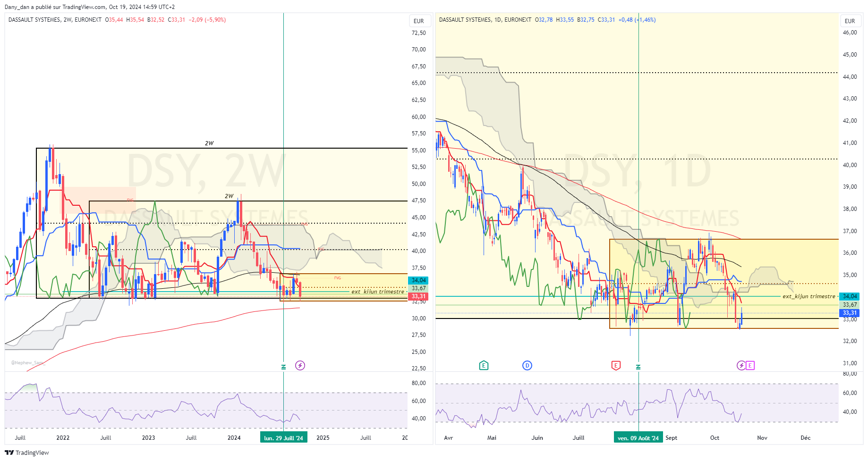Click the Déc label on 1D time axis
Screen dimensions: 868x461
(x=806, y=438)
